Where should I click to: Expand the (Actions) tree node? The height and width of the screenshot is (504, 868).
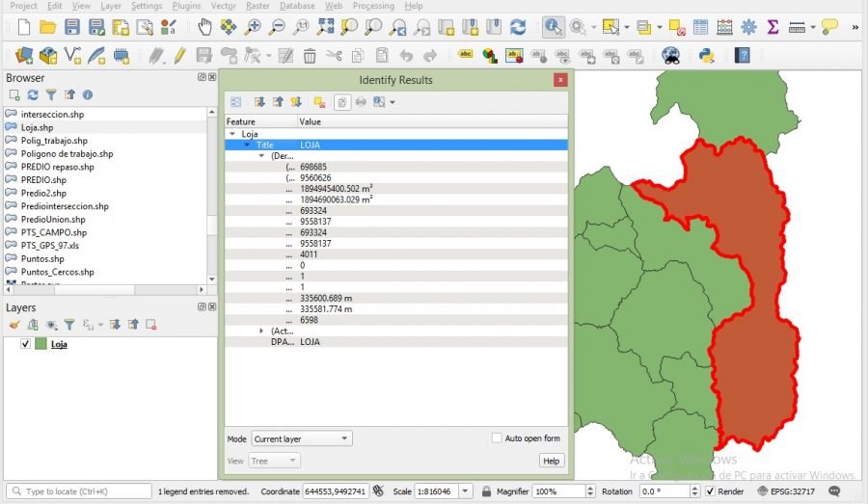(261, 331)
